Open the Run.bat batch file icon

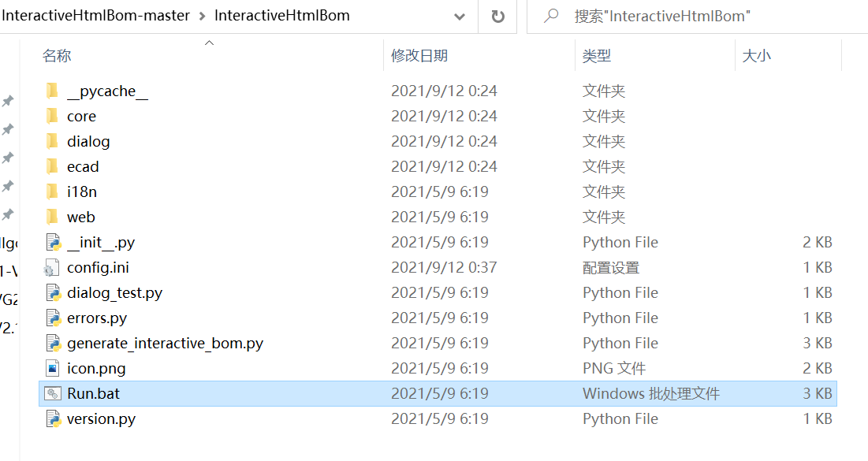51,393
